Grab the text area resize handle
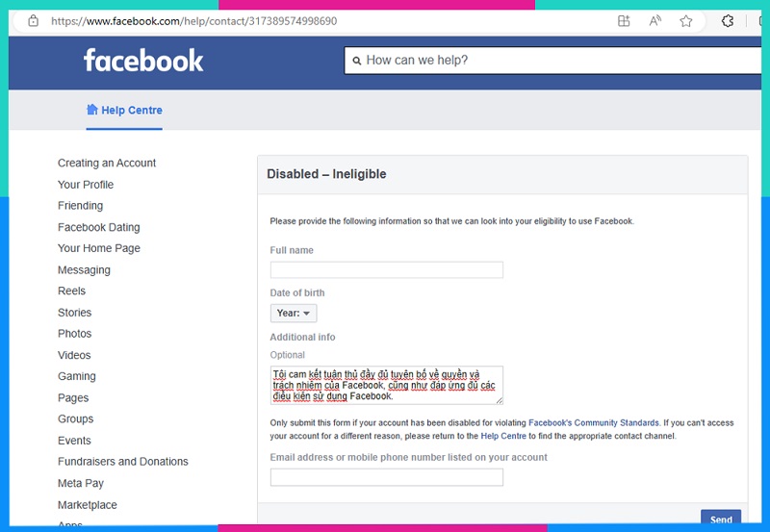The height and width of the screenshot is (532, 770). click(x=499, y=400)
